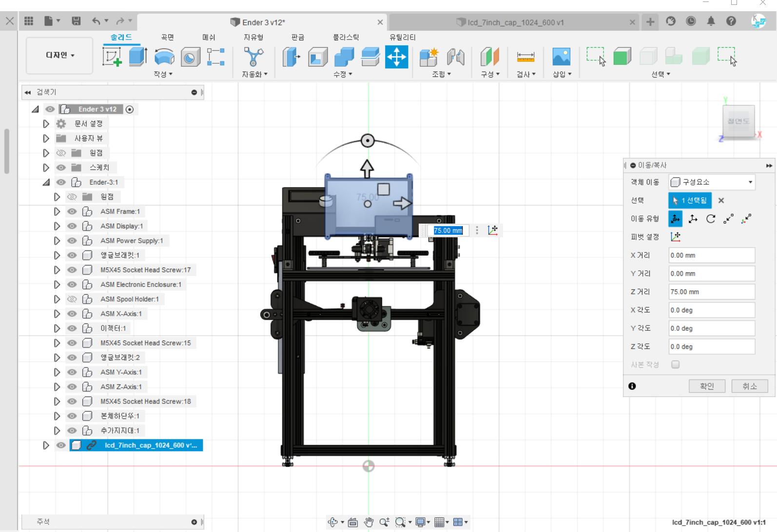Open the Automate tool icon
Screen dimensions: 777x532
click(253, 57)
